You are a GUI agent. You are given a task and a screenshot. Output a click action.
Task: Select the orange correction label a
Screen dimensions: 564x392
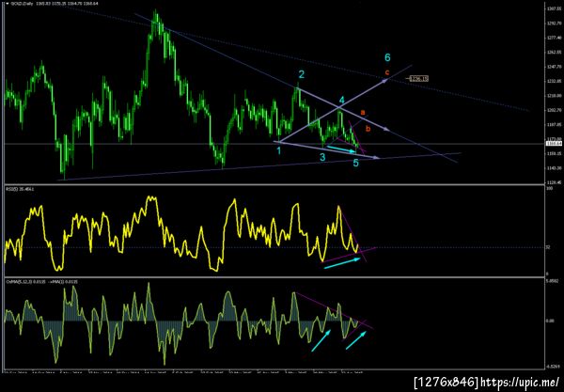[363, 113]
